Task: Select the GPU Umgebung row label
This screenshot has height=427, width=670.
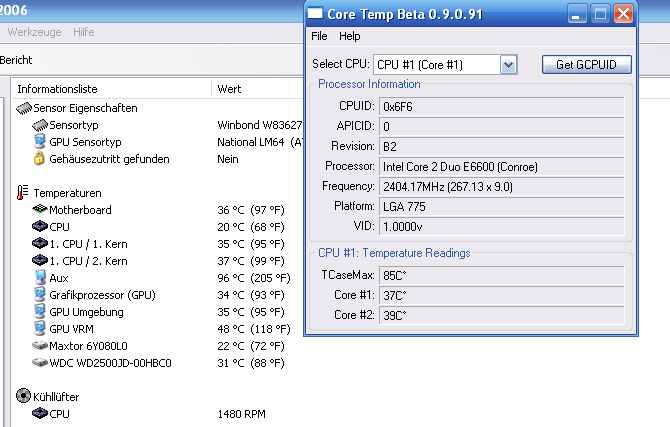Action: [86, 312]
